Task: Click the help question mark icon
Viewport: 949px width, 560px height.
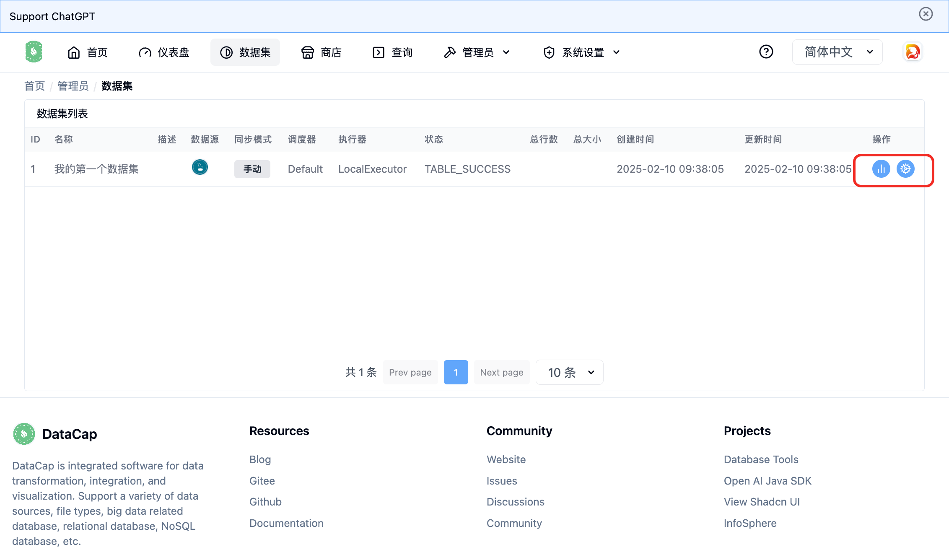Action: [x=766, y=52]
